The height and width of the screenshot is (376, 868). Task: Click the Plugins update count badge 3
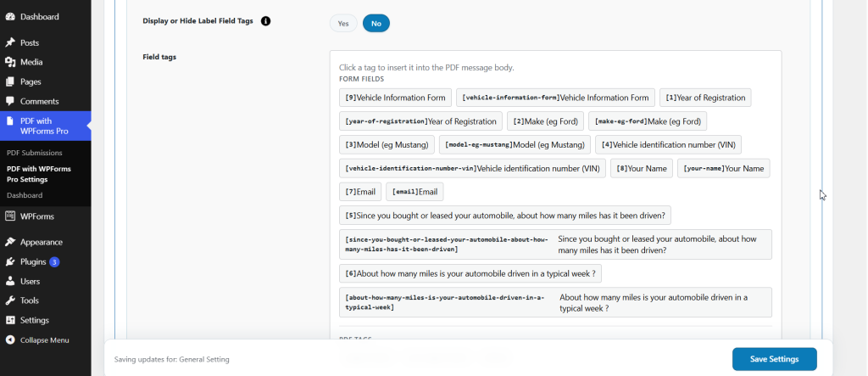tap(54, 261)
